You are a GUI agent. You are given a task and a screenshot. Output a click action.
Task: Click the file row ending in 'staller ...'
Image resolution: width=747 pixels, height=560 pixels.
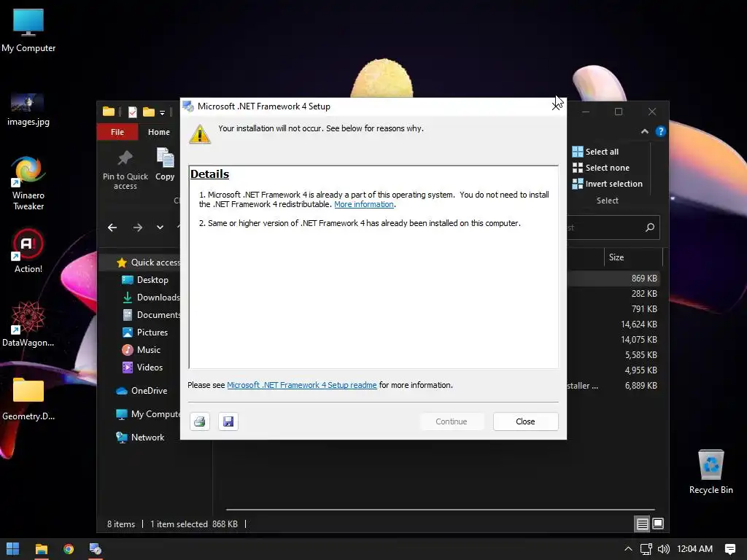[x=614, y=386]
